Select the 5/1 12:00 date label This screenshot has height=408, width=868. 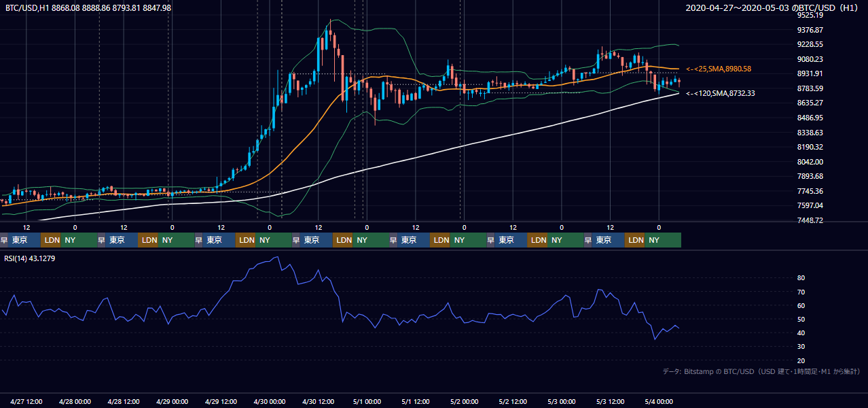point(416,401)
